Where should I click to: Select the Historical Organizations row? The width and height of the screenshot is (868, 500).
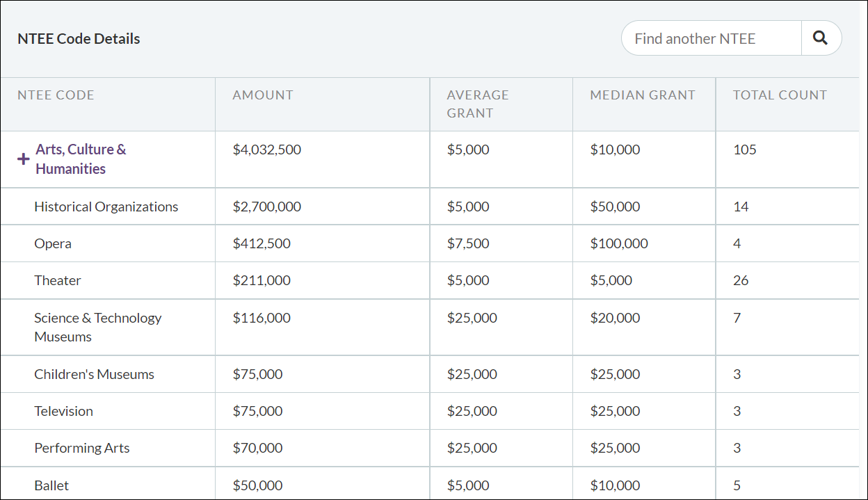coord(106,207)
